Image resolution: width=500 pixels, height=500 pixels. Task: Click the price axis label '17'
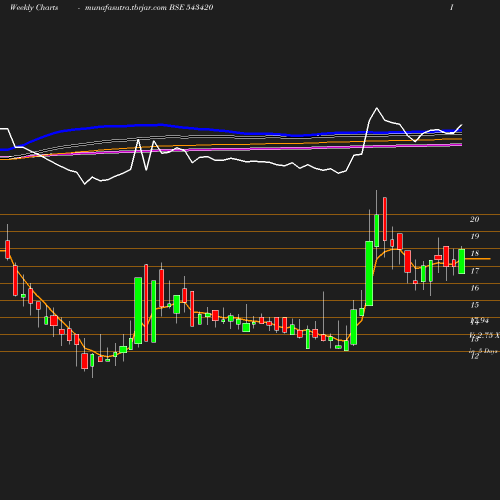tap(474, 271)
